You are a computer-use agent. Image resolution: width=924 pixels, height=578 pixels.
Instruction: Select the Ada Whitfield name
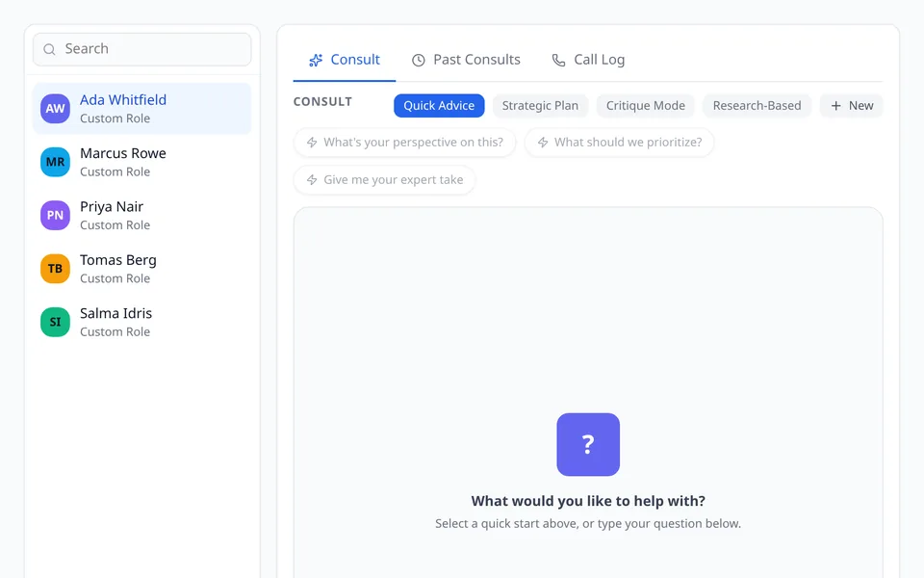pos(123,99)
